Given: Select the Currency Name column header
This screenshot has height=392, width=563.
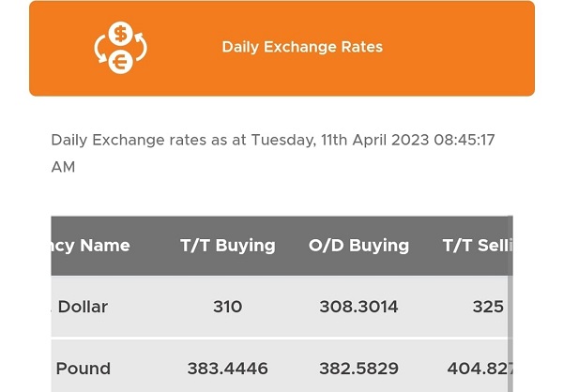Looking at the screenshot, I should tap(90, 246).
